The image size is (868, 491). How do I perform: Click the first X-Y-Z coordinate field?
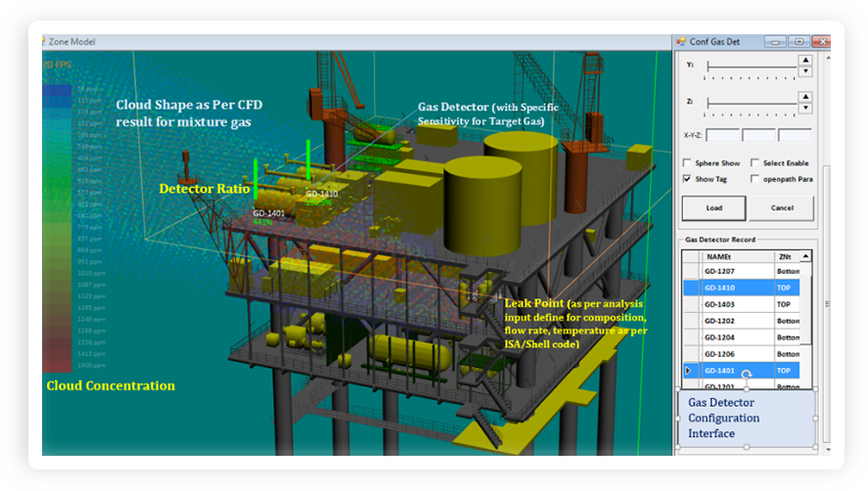point(722,135)
